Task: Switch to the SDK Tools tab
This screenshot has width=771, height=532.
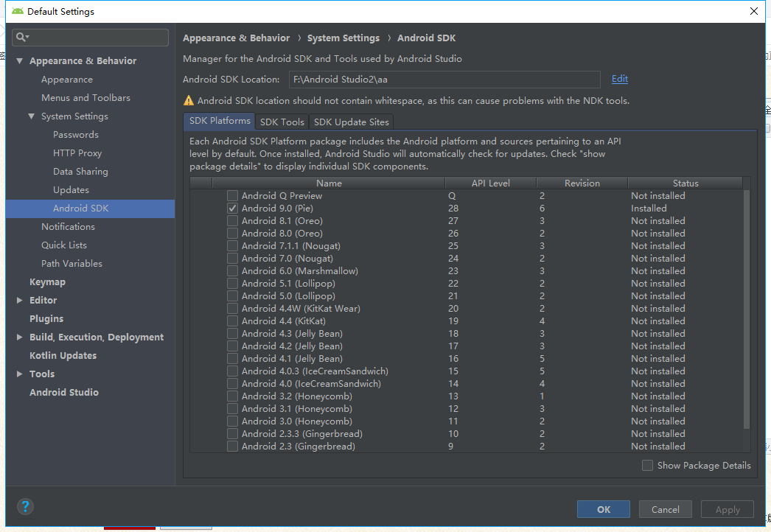Action: click(282, 122)
